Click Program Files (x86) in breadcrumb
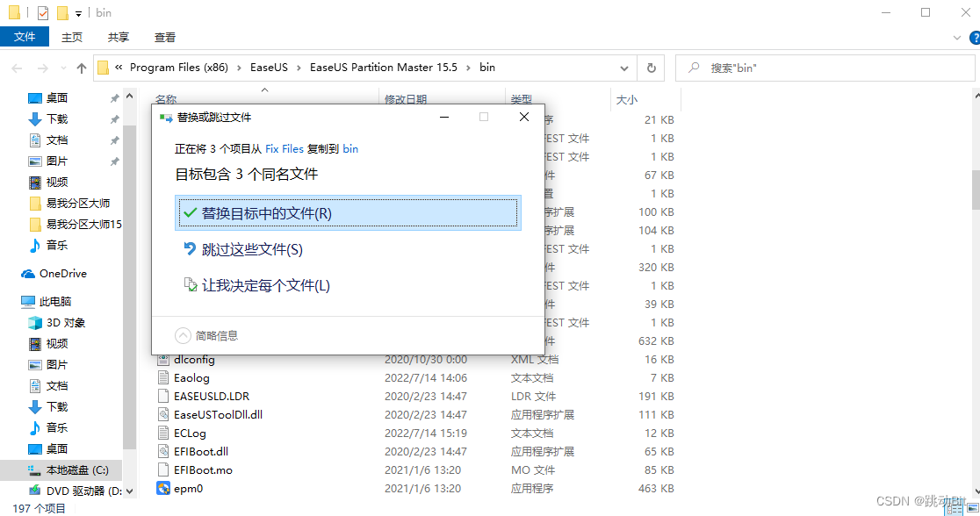Viewport: 980px width, 516px height. click(179, 68)
